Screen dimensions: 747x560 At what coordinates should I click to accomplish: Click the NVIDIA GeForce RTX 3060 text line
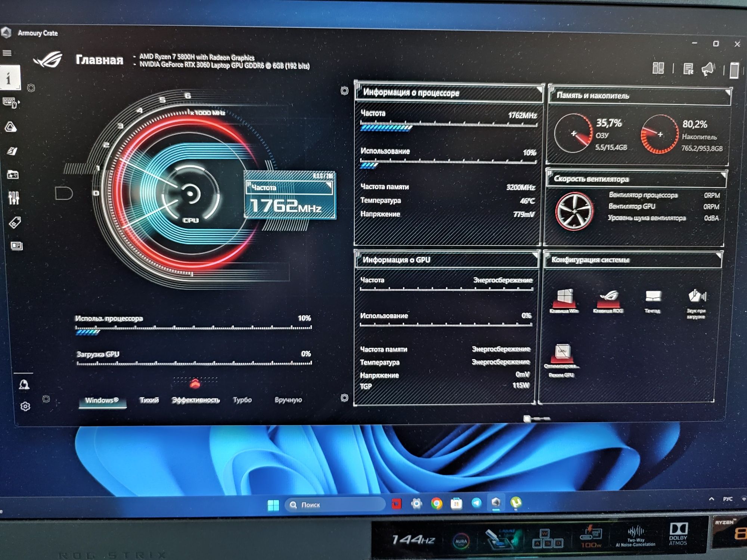[x=224, y=65]
